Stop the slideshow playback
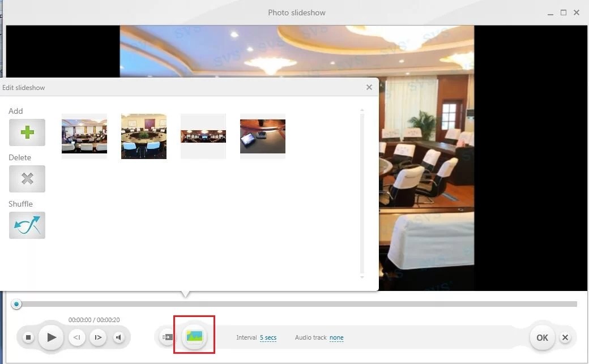589x364 pixels. pos(28,337)
